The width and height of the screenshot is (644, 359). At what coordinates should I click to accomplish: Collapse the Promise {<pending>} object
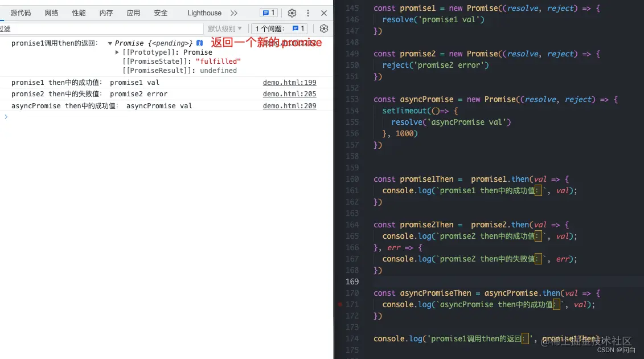click(110, 43)
